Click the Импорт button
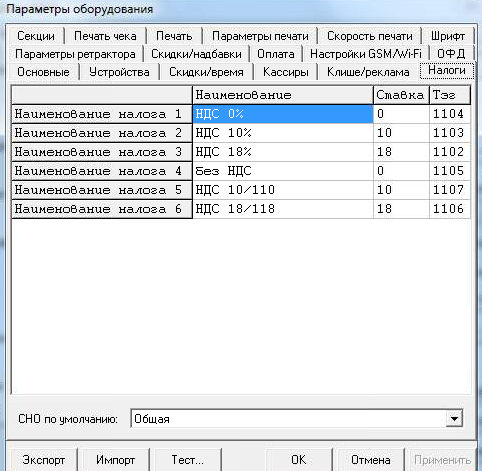Screen dimensions: 482x471 pyautogui.click(x=115, y=460)
